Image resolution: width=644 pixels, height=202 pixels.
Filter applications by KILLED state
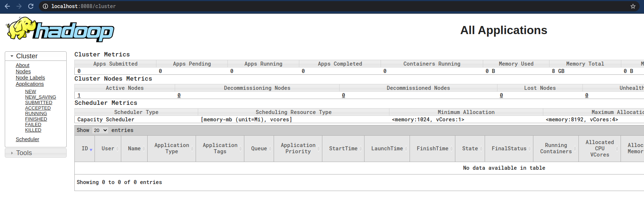(33, 130)
